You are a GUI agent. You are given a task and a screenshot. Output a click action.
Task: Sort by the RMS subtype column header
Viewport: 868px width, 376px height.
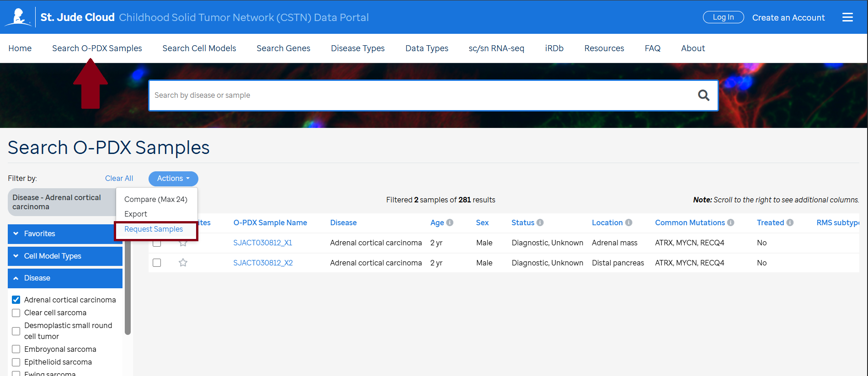(838, 222)
